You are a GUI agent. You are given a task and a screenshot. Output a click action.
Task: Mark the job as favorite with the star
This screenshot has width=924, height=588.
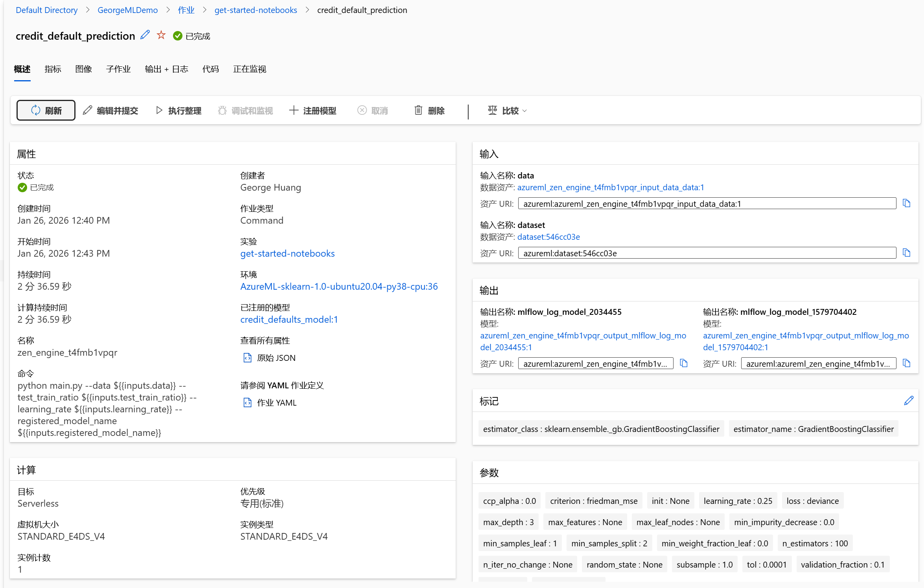click(161, 35)
